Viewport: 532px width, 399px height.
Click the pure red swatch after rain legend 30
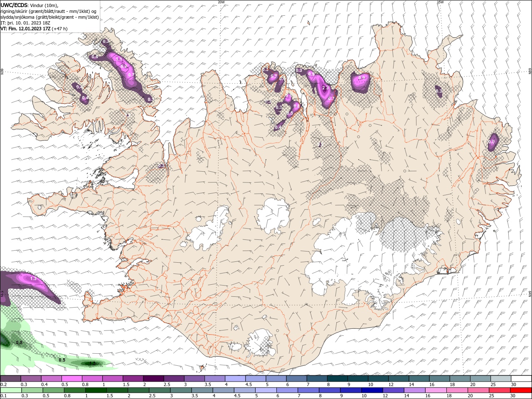point(521,390)
